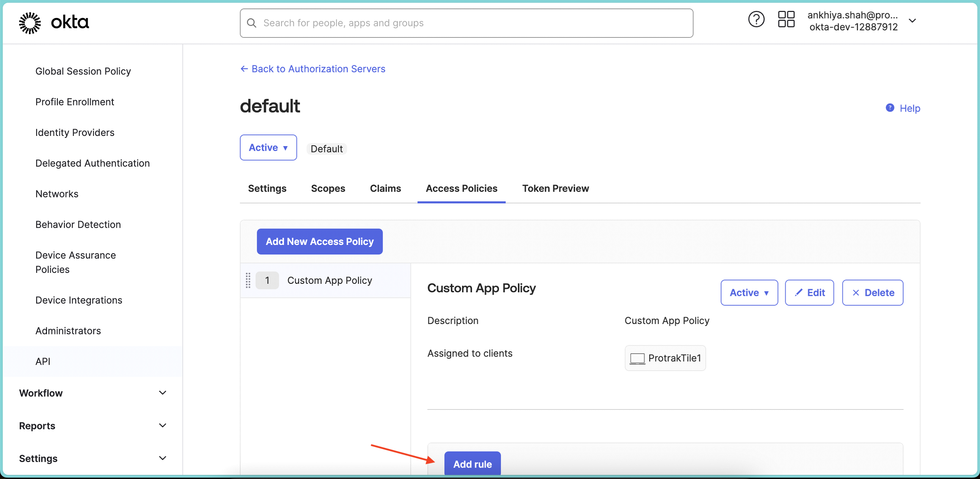Expand the Reports sidebar section

coord(162,425)
